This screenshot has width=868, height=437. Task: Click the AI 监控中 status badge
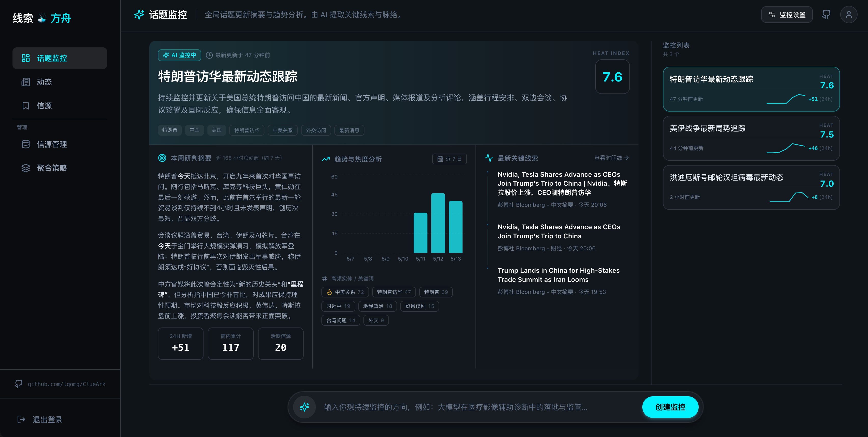click(x=179, y=55)
